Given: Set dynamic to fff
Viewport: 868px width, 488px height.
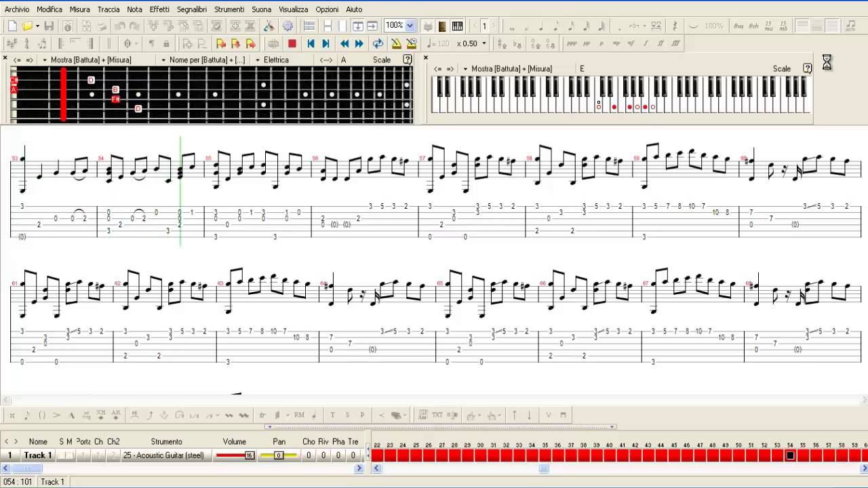Looking at the screenshot, I should tap(675, 43).
